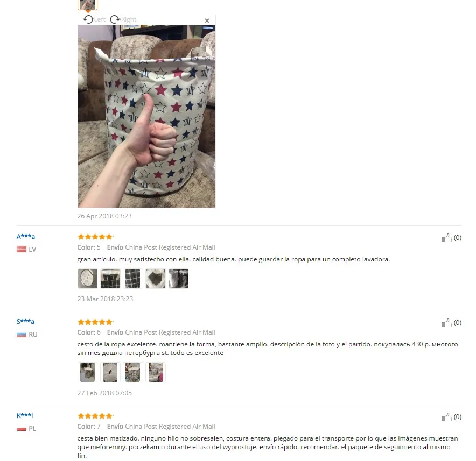
Task: Rotate the photo right
Action: point(123,19)
